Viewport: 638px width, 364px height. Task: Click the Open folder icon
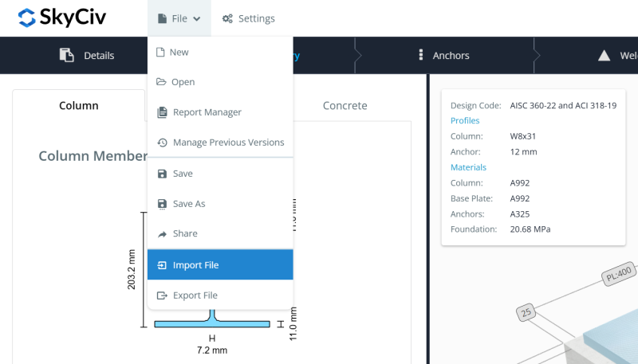[x=161, y=82]
